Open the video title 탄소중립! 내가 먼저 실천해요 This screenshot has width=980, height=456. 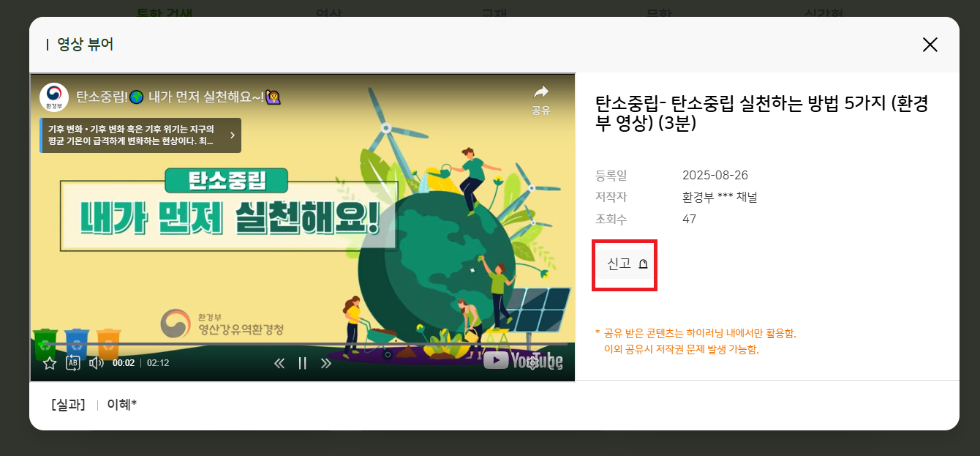[x=178, y=97]
